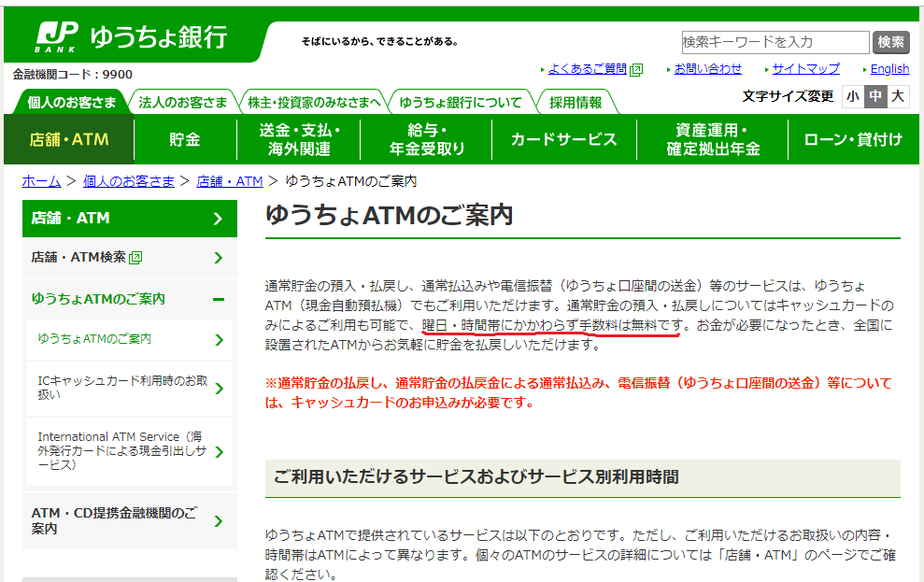This screenshot has height=582, width=924.
Task: Click the ご利用いただけるサービスおよびサービス別利用時間 heading
Action: click(x=476, y=476)
